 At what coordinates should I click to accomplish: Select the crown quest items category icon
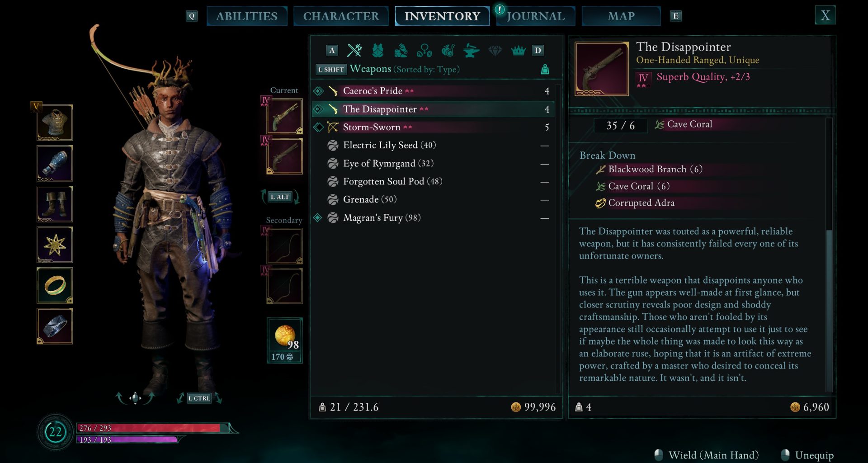tap(518, 51)
